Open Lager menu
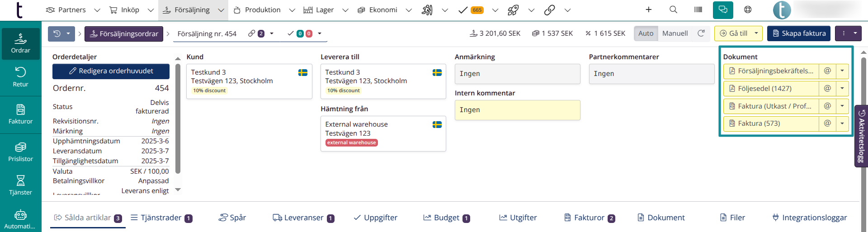 tap(319, 10)
